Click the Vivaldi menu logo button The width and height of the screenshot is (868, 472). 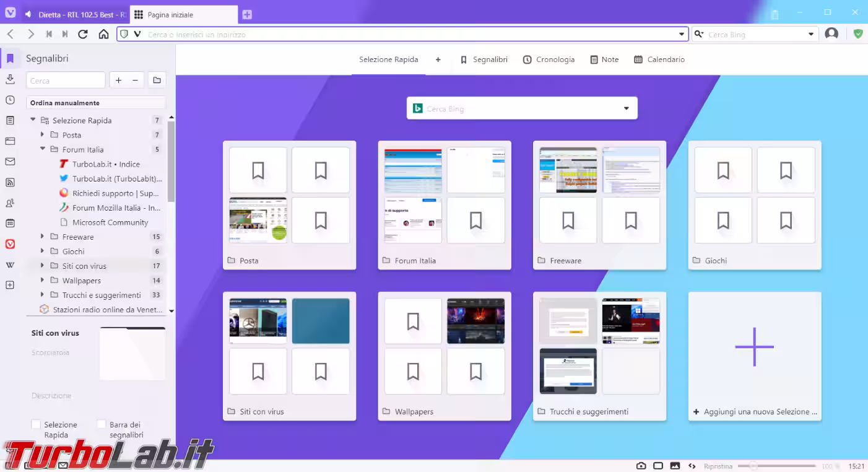tap(10, 12)
